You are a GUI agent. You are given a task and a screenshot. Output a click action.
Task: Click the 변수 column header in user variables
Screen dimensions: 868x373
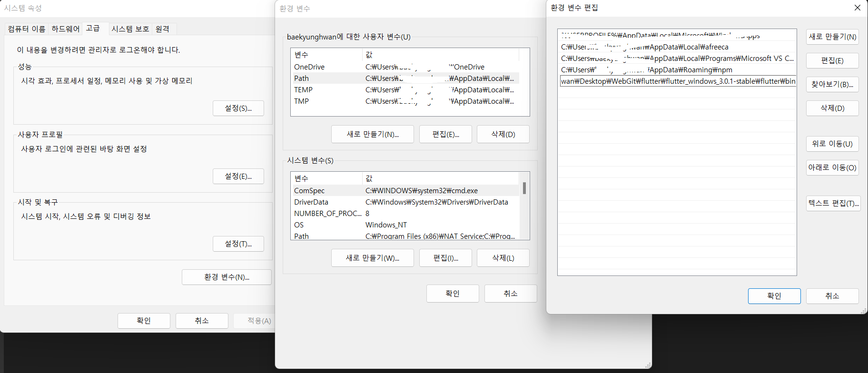click(326, 55)
